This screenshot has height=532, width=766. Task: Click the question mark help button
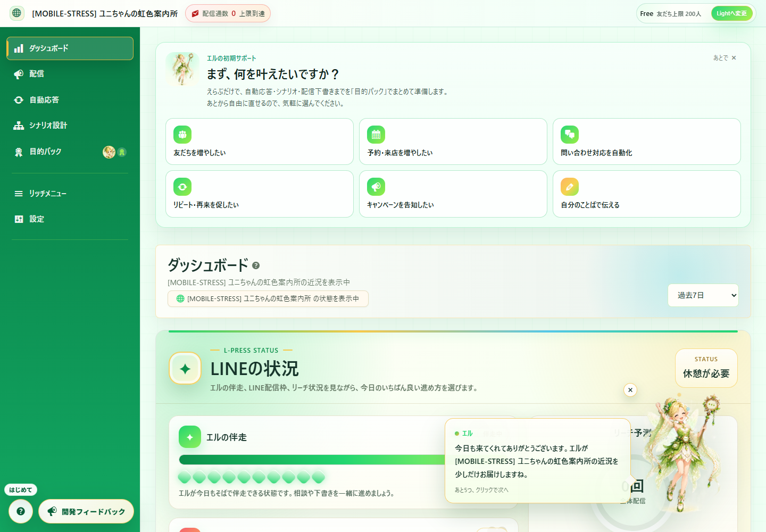21,511
